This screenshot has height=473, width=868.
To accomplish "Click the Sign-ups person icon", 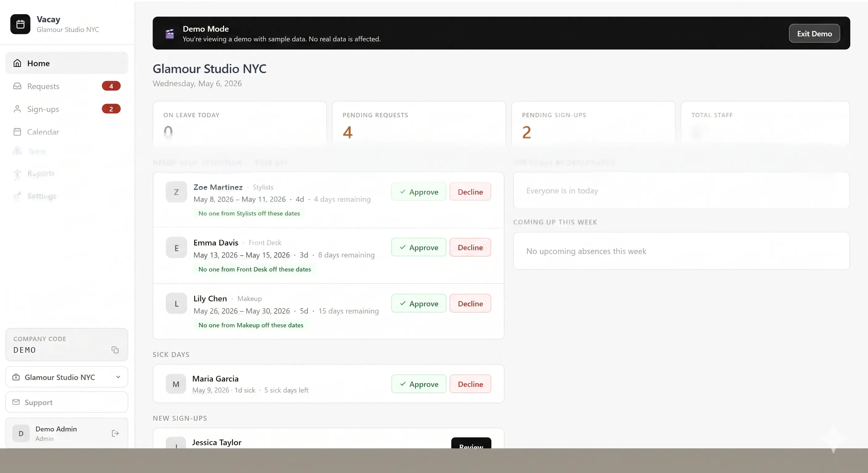I will click(x=17, y=109).
